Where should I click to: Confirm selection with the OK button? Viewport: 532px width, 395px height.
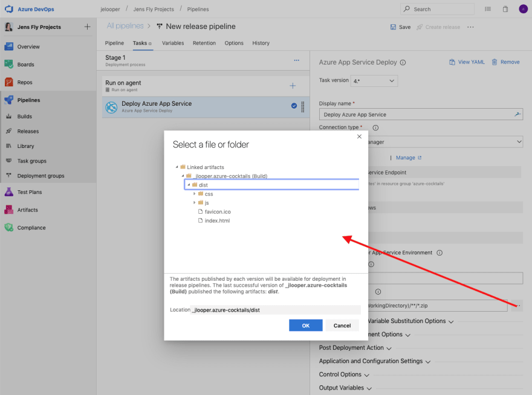pyautogui.click(x=306, y=326)
